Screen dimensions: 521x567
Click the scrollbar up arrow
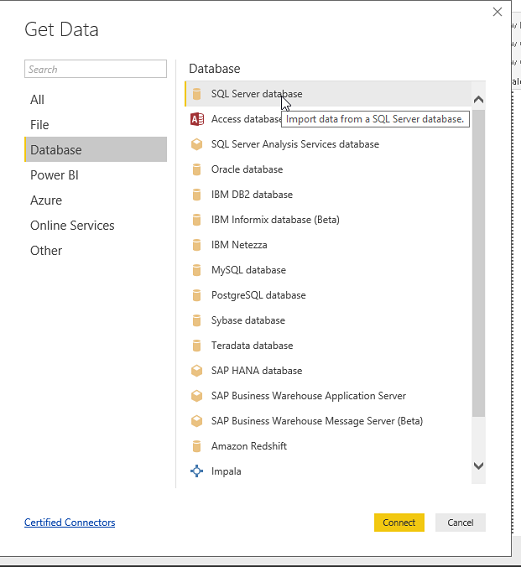point(479,99)
